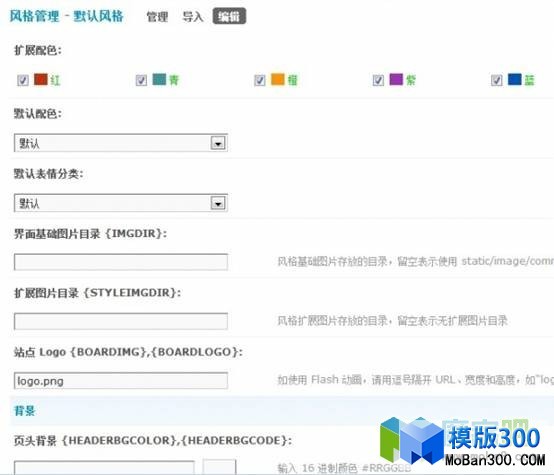Expand the 默认表情分类 dropdown arrow
Screen dimensions: 554x475
pos(218,203)
